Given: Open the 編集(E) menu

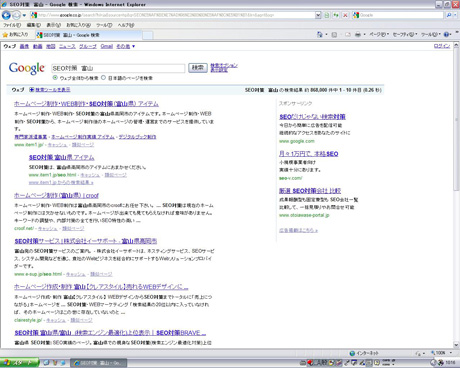Looking at the screenshot, I should (34, 25).
